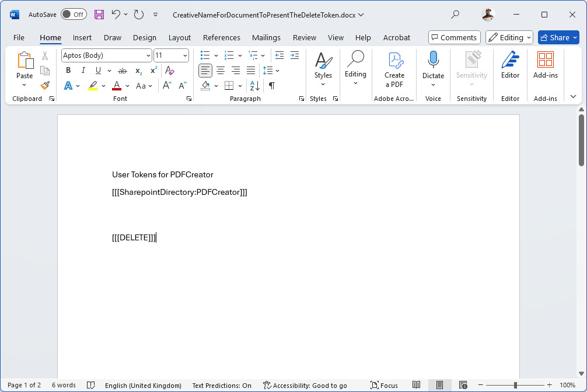
Task: Toggle bold formatting
Action: (68, 71)
